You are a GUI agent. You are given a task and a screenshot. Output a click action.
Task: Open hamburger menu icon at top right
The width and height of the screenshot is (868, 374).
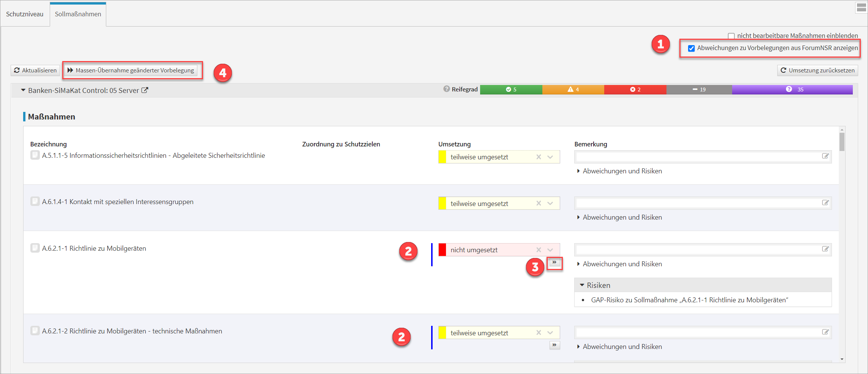click(861, 8)
